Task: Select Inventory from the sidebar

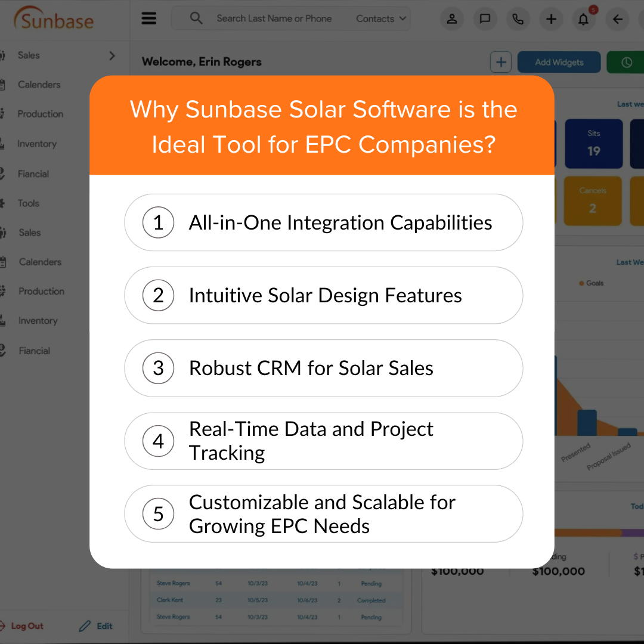Action: (37, 144)
